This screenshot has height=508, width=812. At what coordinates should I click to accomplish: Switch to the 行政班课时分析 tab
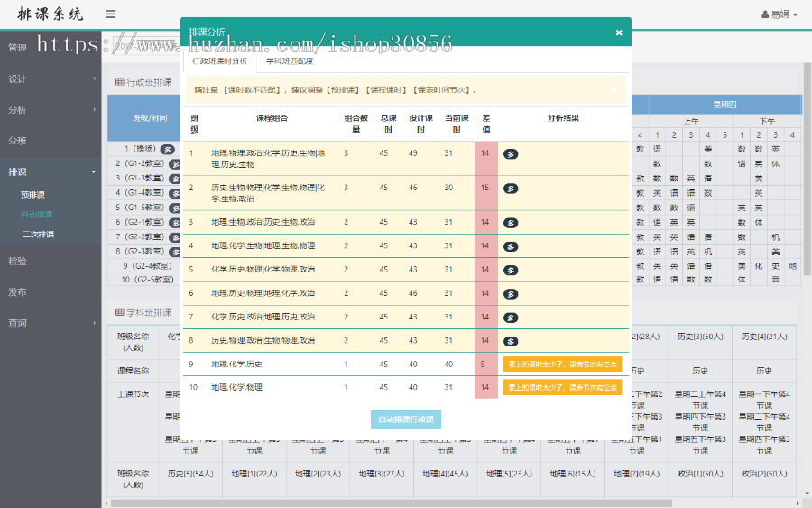pos(219,61)
